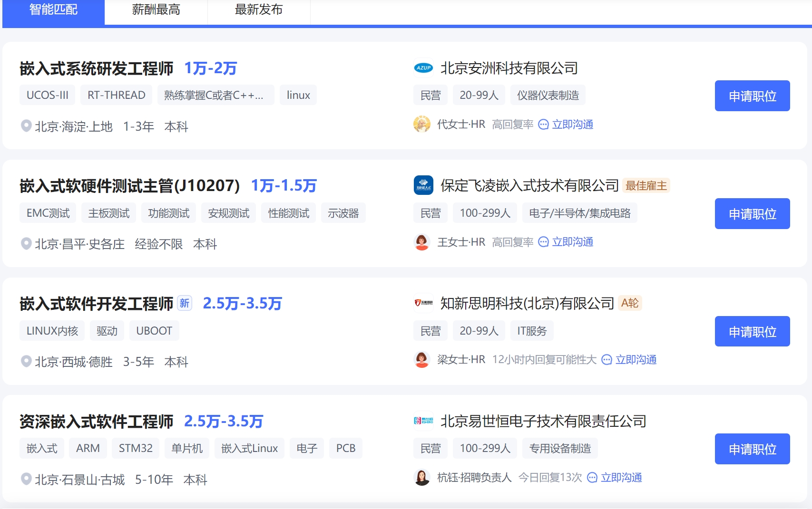Open 北京安洲科技 AZUP company logo
The image size is (812, 509).
pos(423,68)
